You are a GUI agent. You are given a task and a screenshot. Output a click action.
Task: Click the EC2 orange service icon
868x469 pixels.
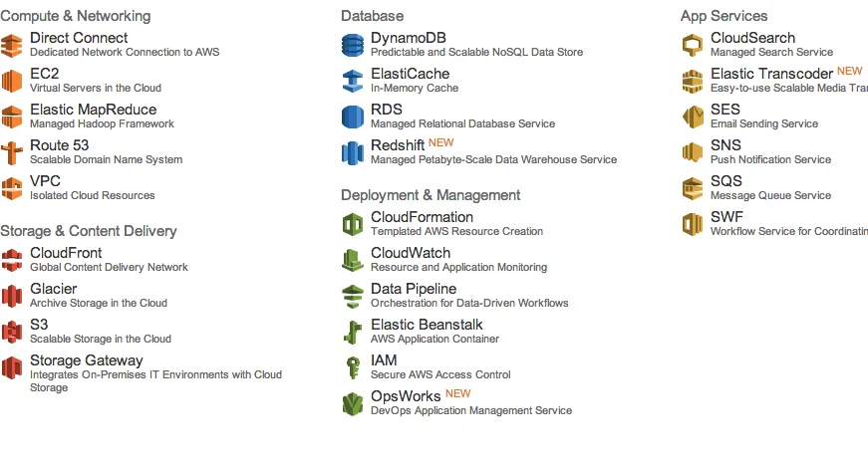click(12, 81)
